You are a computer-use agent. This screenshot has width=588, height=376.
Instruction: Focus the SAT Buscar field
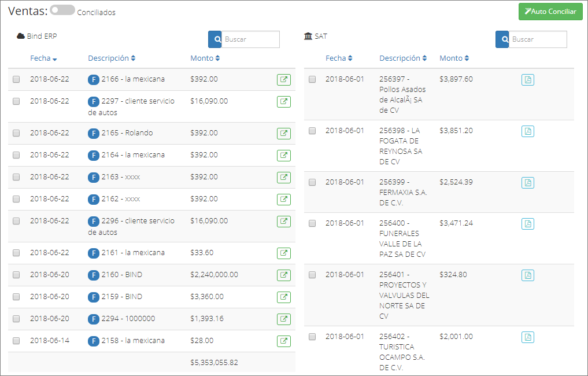tap(538, 39)
